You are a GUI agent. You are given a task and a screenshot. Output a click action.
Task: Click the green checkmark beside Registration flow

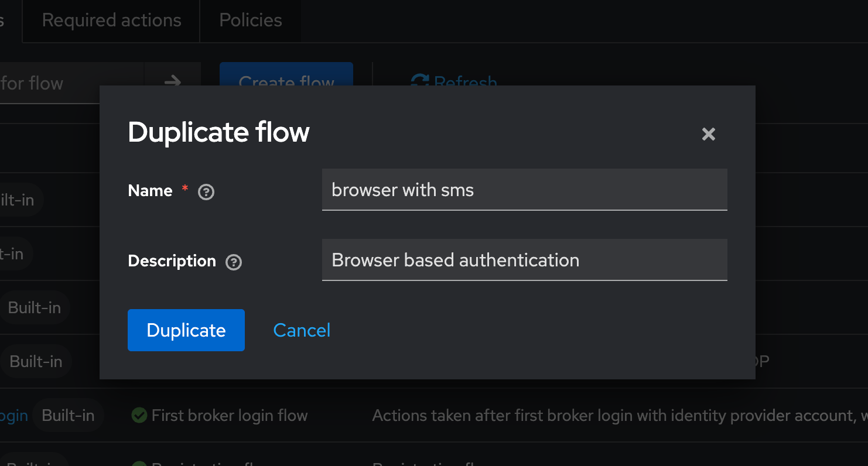pos(139,464)
